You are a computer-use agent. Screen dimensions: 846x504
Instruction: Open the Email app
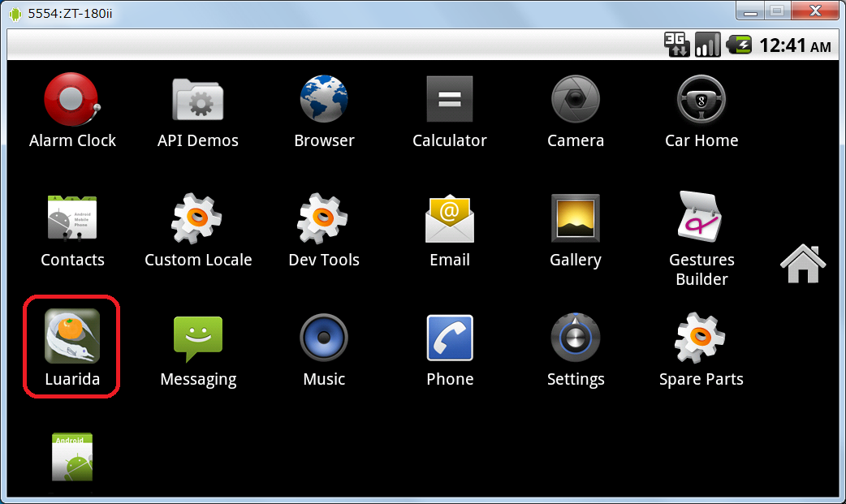coord(450,218)
